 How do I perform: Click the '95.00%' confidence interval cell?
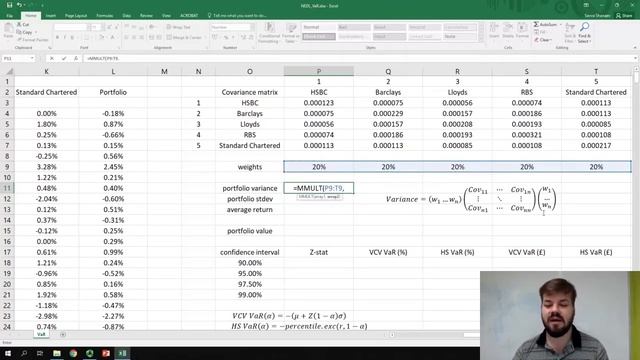coord(250,273)
